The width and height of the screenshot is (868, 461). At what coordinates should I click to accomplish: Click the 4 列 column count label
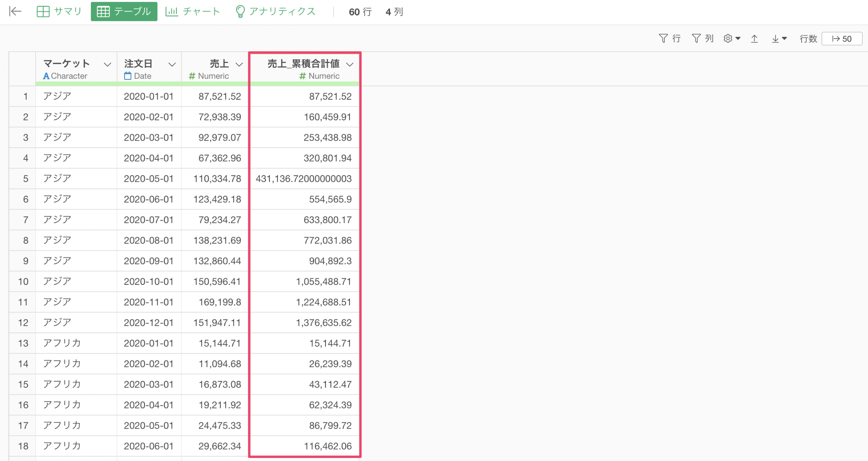click(394, 12)
